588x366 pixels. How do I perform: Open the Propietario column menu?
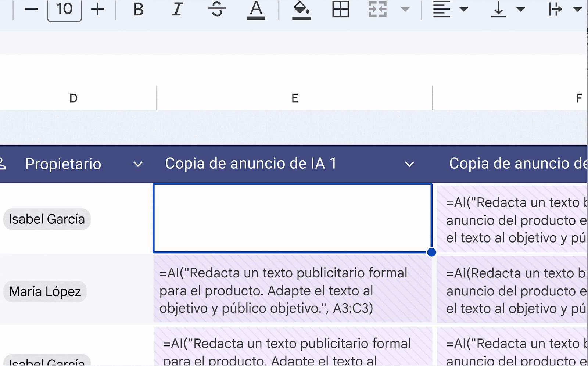pos(137,164)
